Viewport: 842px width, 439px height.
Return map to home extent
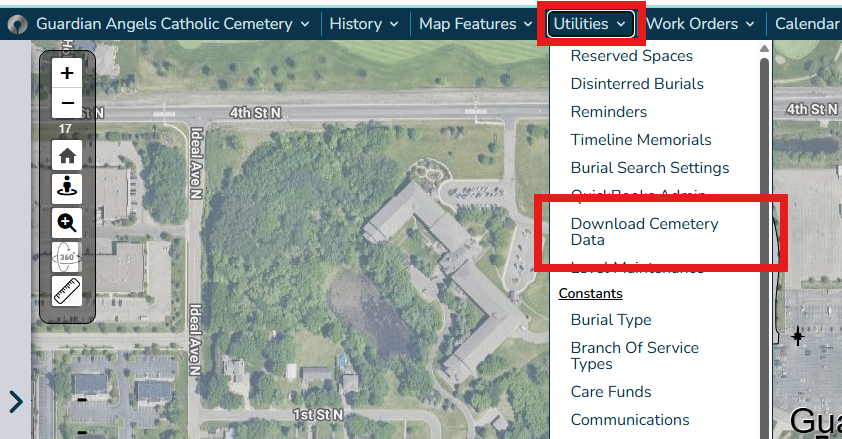(x=67, y=156)
